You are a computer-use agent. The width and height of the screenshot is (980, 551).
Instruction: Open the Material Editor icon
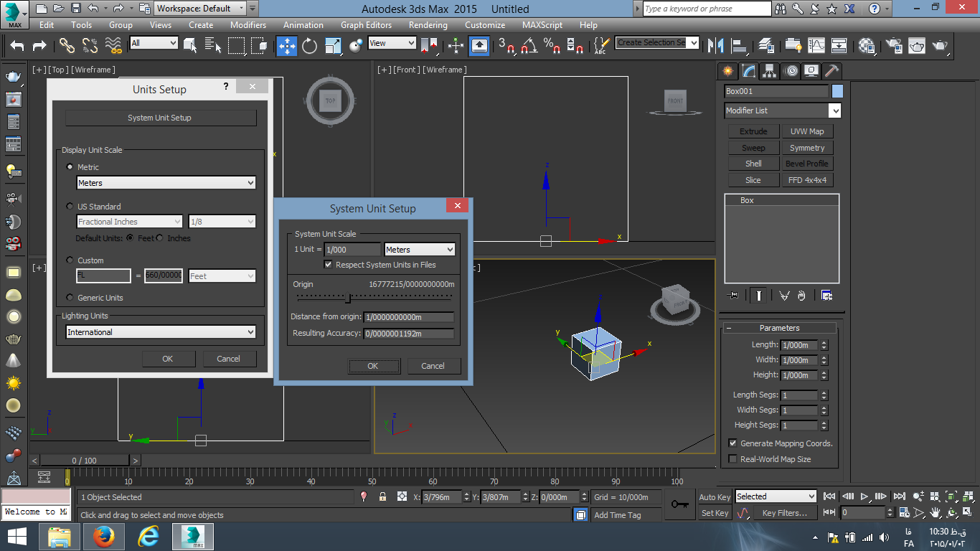(x=867, y=46)
